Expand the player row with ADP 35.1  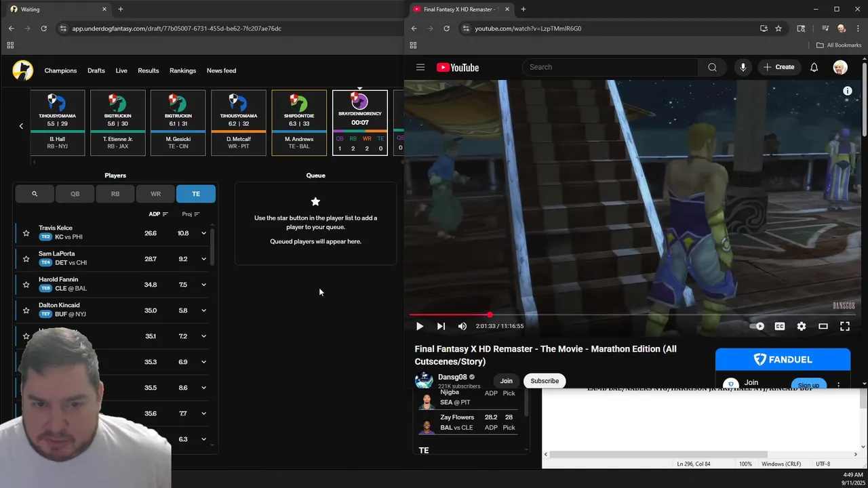click(203, 336)
